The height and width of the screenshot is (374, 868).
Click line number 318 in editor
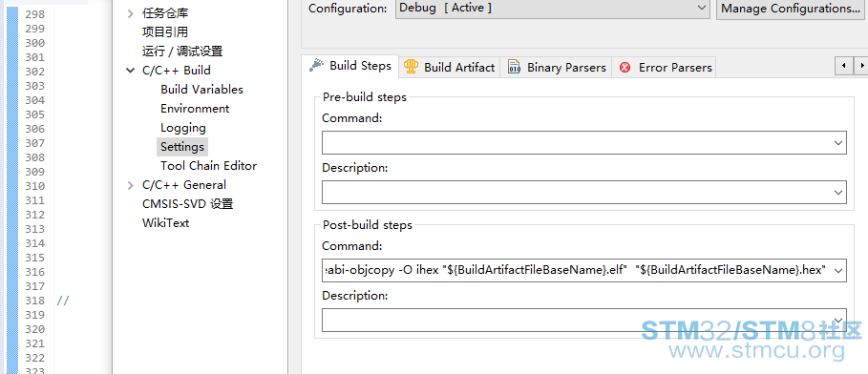pyautogui.click(x=35, y=301)
